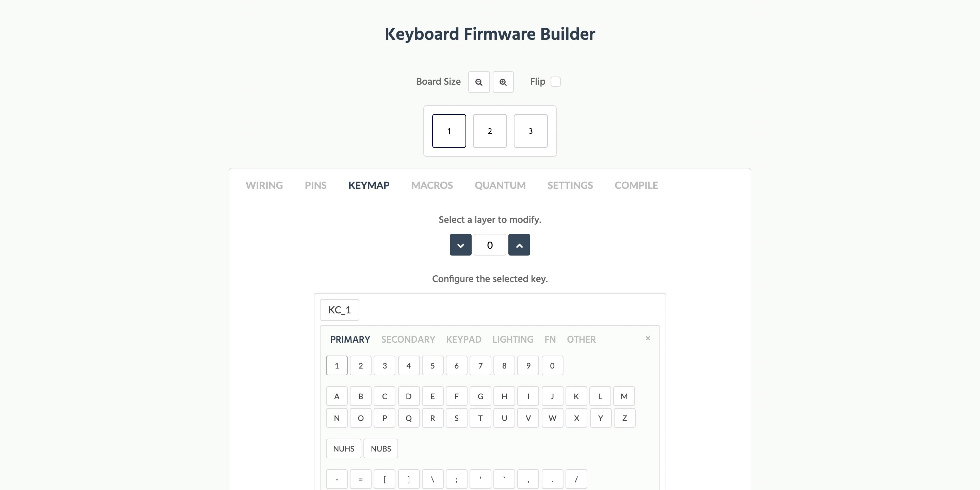Screen dimensions: 980x490
Task: Increment the layer number
Action: click(519, 245)
